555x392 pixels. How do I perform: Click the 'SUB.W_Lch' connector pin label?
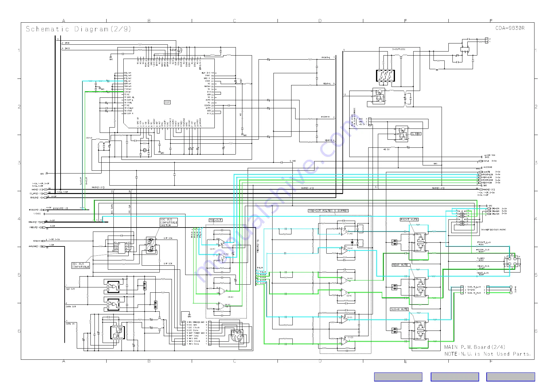474,287
